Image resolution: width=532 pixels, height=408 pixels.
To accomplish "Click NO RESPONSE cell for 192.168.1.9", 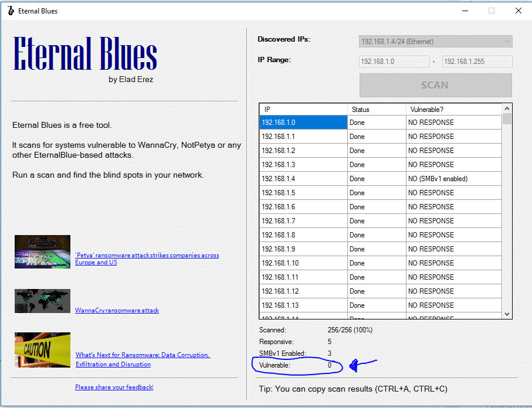I will (453, 249).
